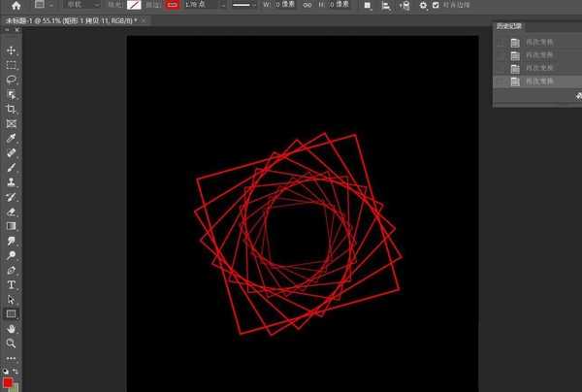Screen dimensions: 582x392
Task: Select the Move tool
Action: point(11,50)
